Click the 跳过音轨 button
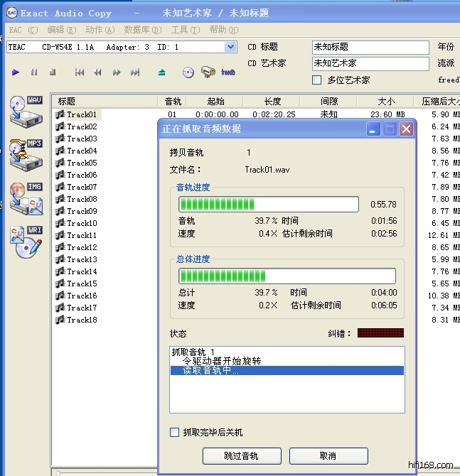The width and height of the screenshot is (460, 476). tap(242, 455)
